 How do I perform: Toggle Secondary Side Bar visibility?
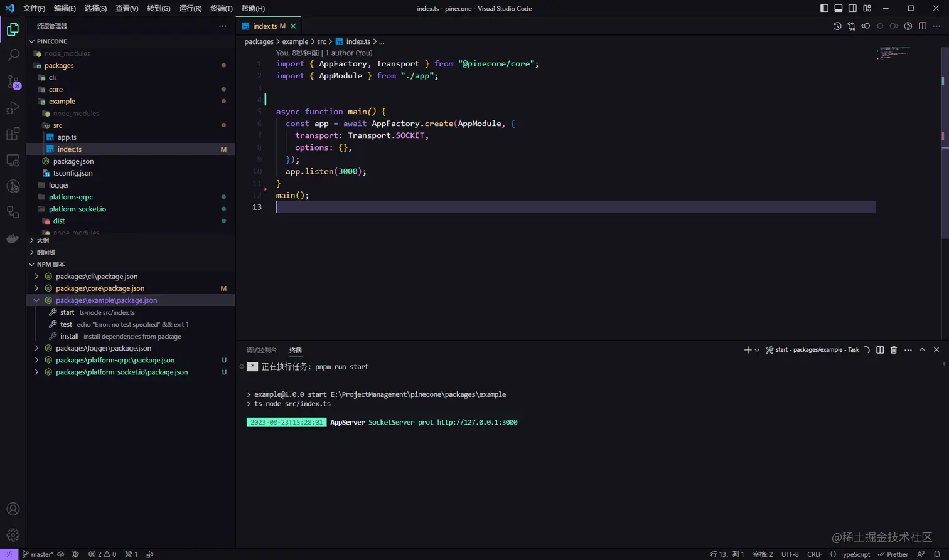(x=853, y=8)
